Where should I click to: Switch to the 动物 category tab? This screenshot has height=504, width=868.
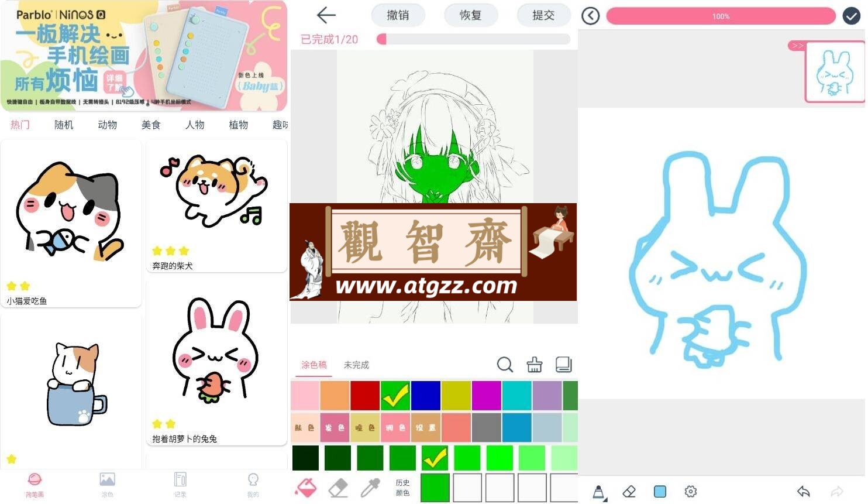point(108,125)
